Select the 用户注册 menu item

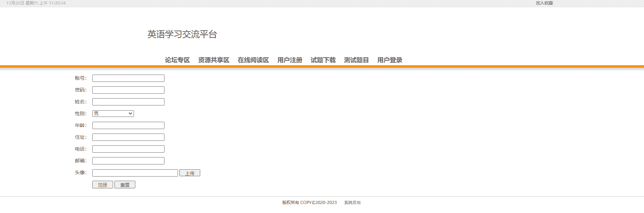(x=290, y=60)
